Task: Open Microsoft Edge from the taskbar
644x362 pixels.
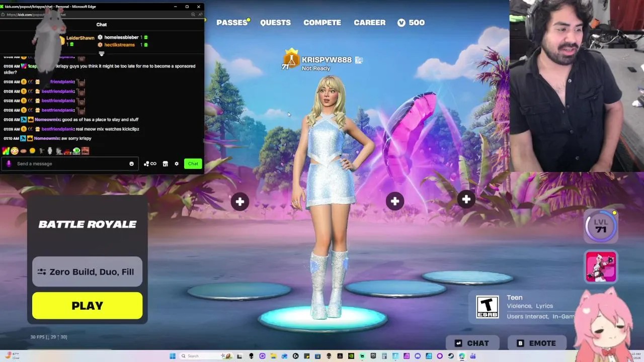Action: pos(462,356)
